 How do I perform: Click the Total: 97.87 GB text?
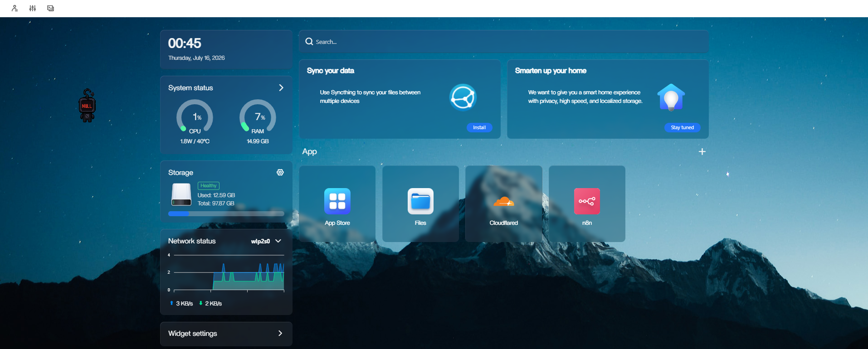[216, 204]
